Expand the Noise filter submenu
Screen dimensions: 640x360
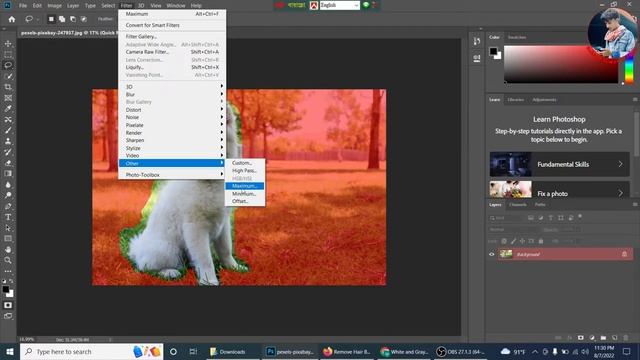[172, 117]
